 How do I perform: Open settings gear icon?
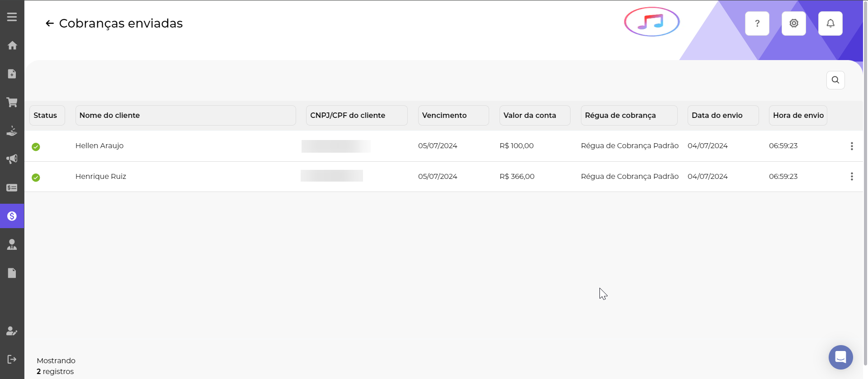(793, 23)
